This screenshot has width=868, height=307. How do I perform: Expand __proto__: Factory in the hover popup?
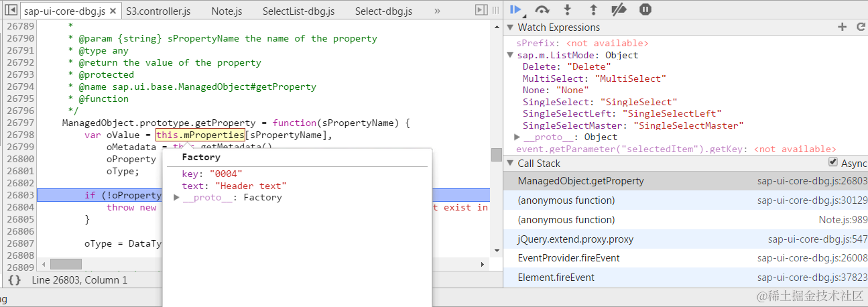tap(176, 198)
